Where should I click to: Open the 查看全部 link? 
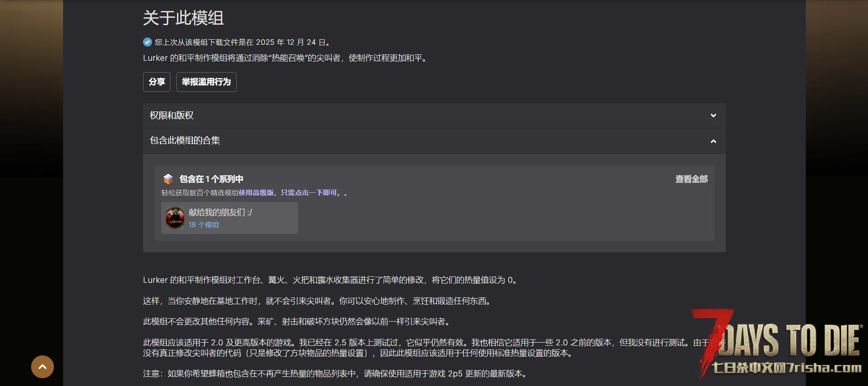coord(691,179)
